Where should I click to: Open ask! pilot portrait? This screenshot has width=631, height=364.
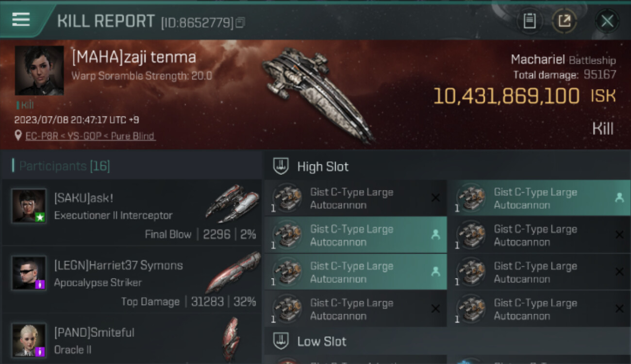(x=29, y=206)
